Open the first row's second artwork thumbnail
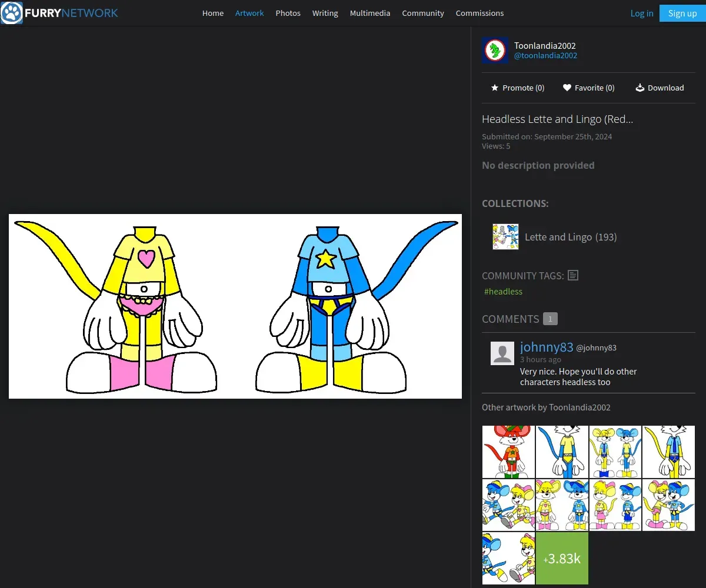The height and width of the screenshot is (588, 706). click(562, 452)
